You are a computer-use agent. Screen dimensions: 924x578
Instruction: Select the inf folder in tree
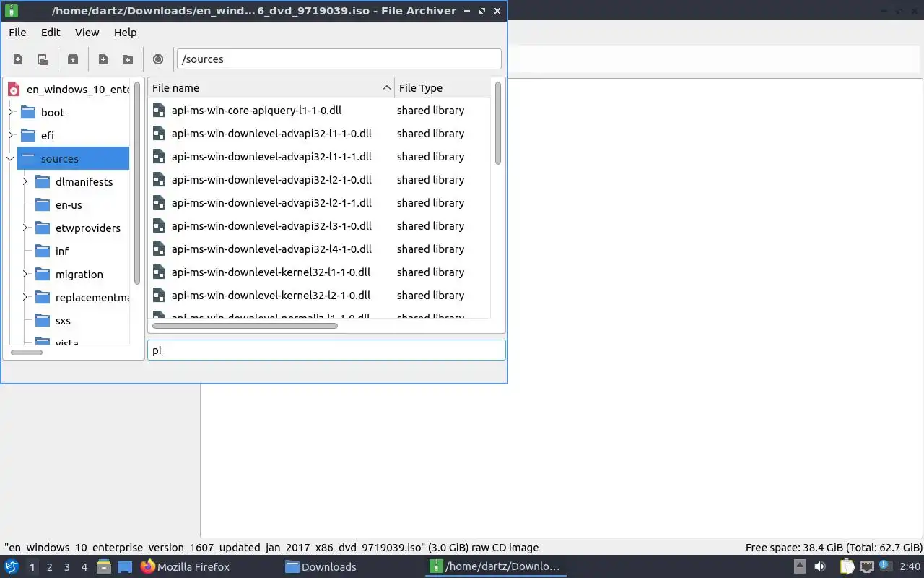[x=62, y=251]
